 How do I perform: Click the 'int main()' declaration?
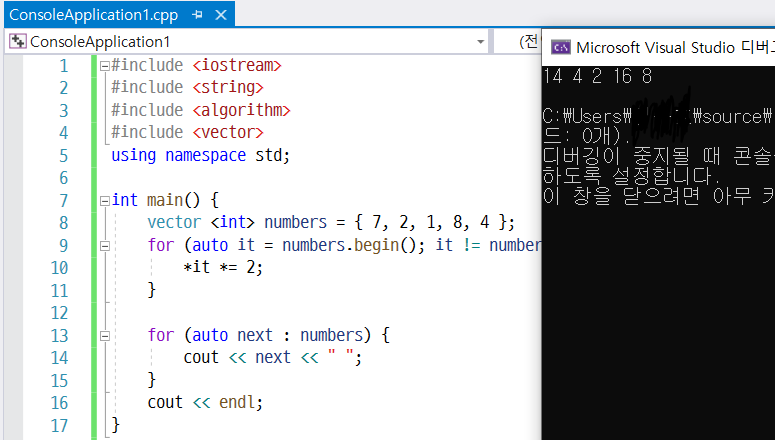[156, 200]
